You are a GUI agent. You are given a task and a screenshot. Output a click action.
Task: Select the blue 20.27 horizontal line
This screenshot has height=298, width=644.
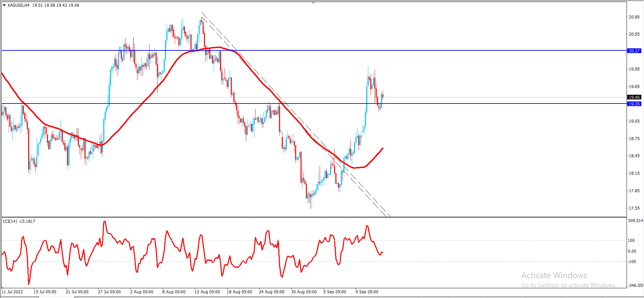314,50
